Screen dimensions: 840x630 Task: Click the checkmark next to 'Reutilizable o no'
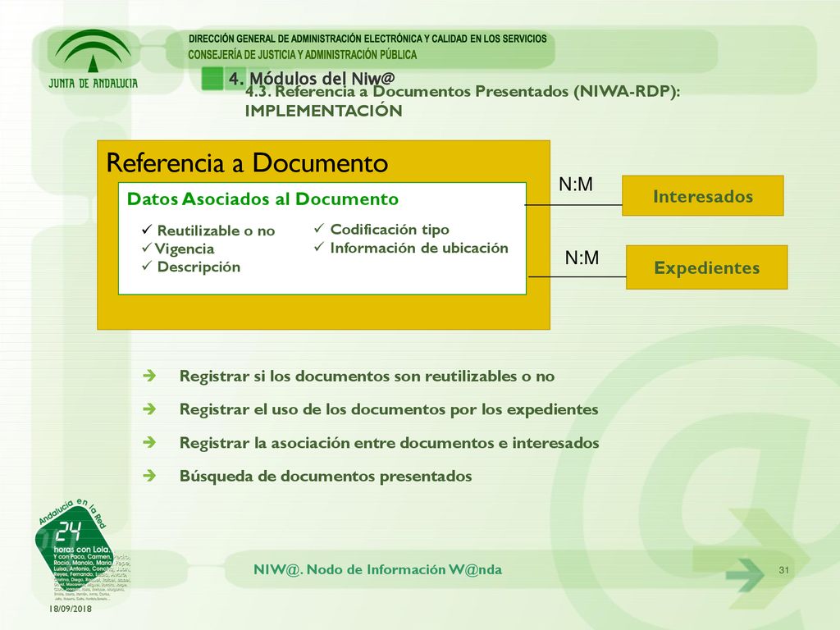tap(147, 230)
